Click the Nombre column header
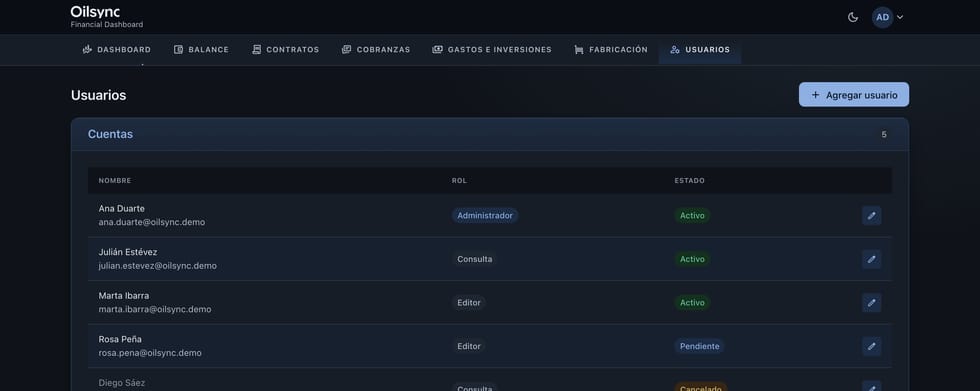 tap(115, 181)
